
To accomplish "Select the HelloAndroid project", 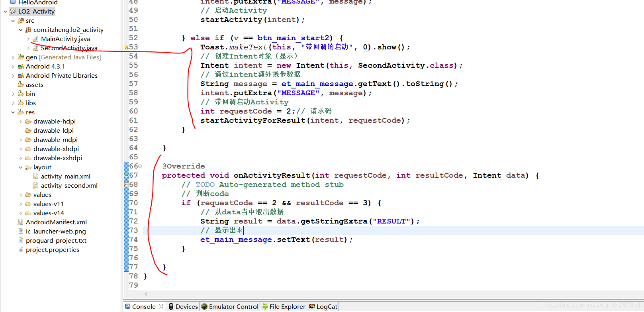I will tap(38, 2).
